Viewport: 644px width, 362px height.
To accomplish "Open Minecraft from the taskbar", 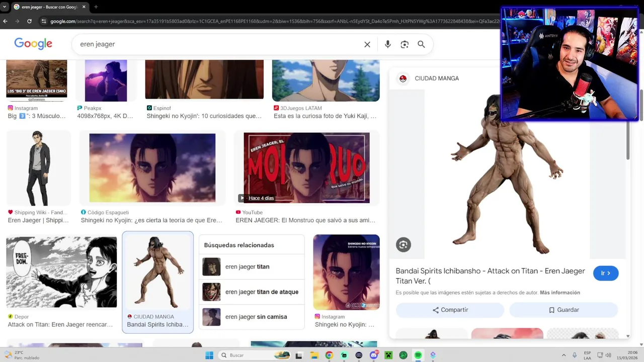I will pyautogui.click(x=388, y=355).
